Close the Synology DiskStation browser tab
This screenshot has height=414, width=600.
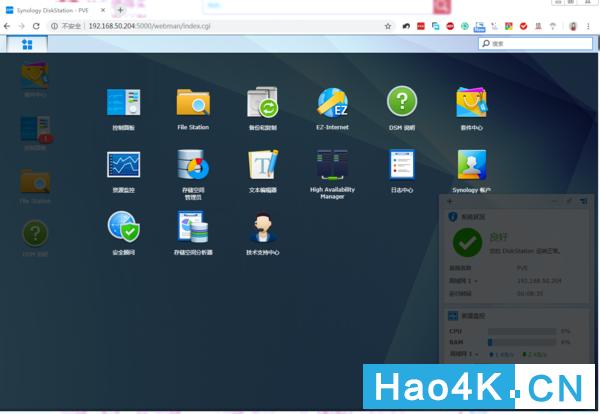103,10
